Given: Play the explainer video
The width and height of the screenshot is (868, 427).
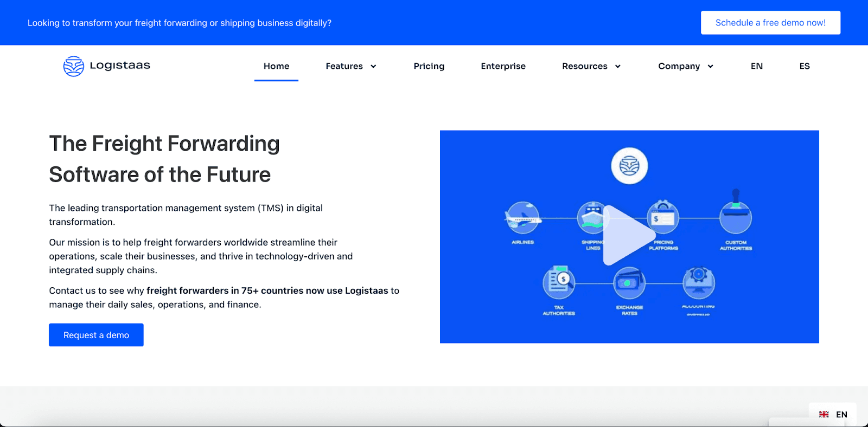Looking at the screenshot, I should [x=628, y=235].
